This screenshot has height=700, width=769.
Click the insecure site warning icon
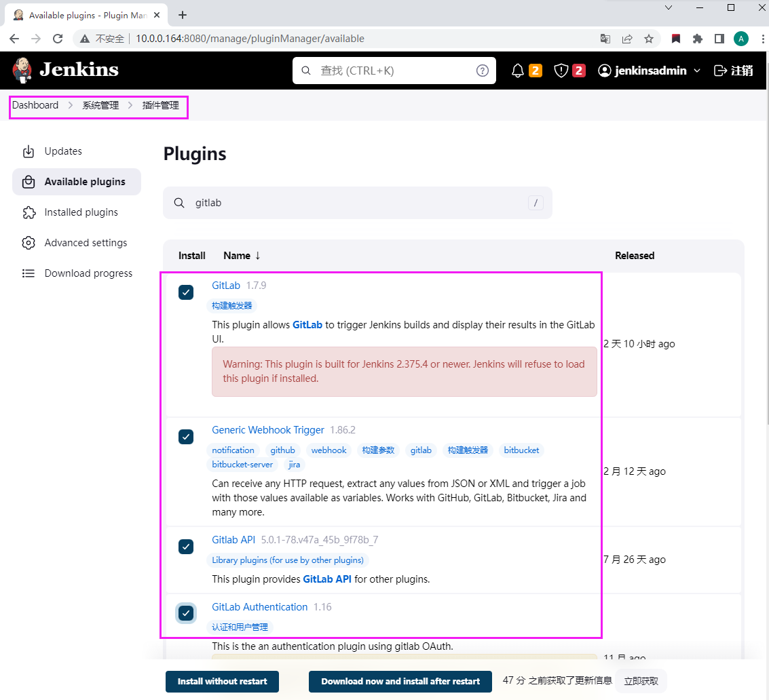[x=85, y=39]
